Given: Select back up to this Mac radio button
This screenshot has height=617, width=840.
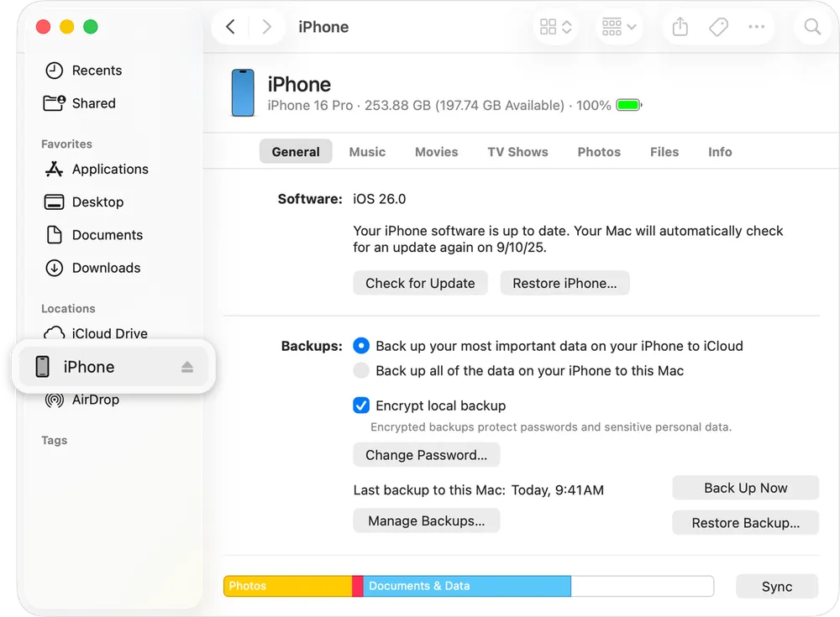Looking at the screenshot, I should point(361,371).
